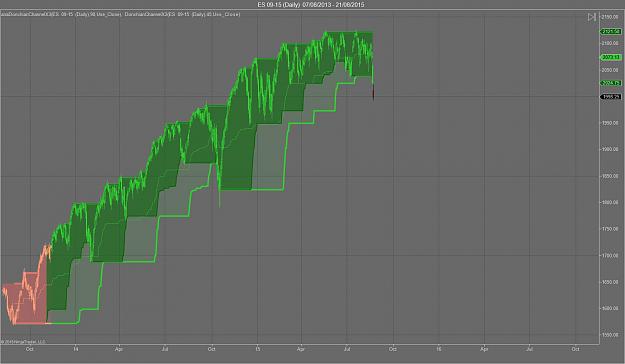Click the 1550.00 price axis label
The image size is (625, 364).
click(x=610, y=335)
